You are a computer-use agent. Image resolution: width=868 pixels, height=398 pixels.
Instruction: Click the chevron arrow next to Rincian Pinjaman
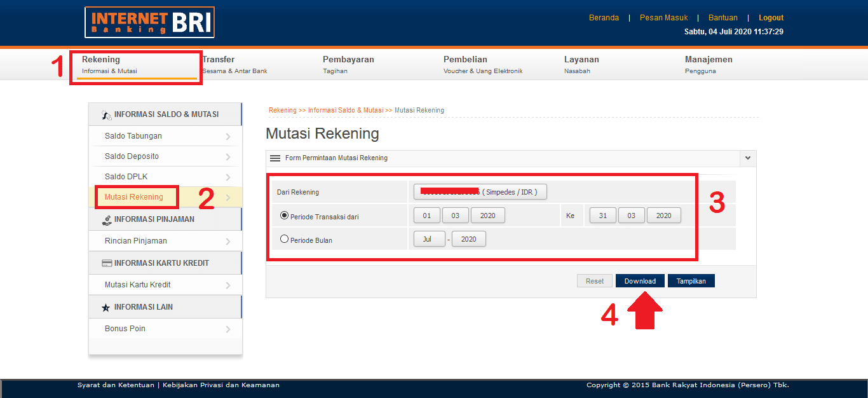point(228,242)
